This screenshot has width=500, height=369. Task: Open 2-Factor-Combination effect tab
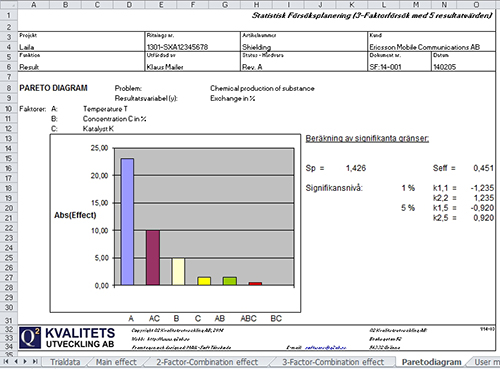pos(207,362)
